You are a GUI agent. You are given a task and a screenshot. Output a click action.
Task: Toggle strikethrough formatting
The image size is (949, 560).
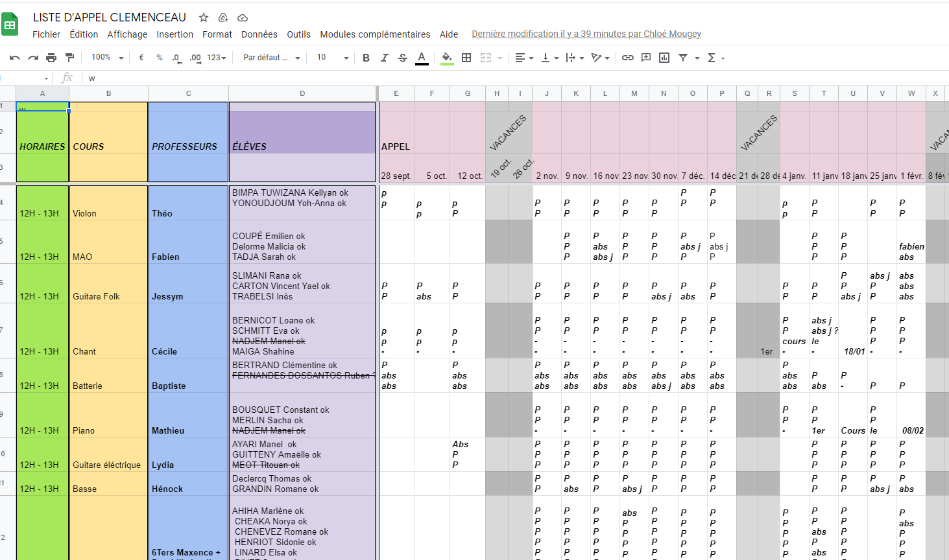(403, 58)
